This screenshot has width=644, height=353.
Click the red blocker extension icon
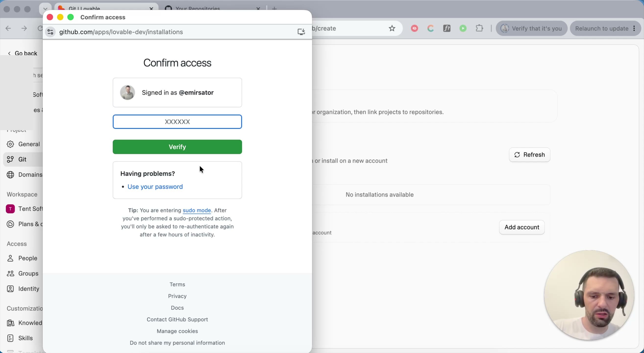(x=414, y=28)
